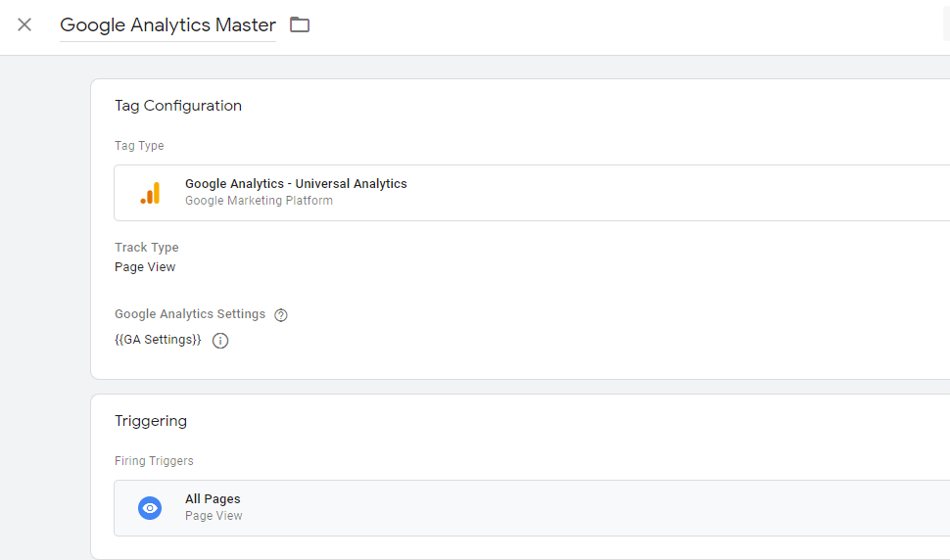This screenshot has height=560, width=950.
Task: Click the Track Type label
Action: click(x=147, y=248)
